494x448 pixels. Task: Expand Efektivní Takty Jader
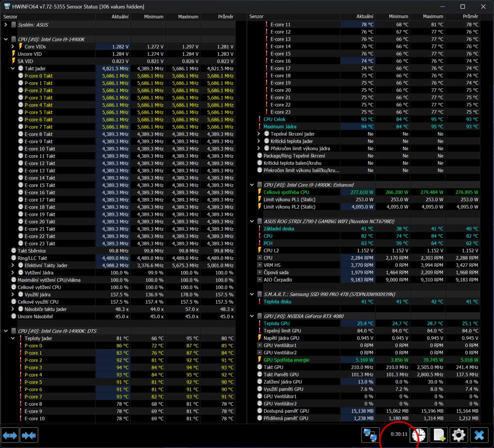click(x=13, y=265)
